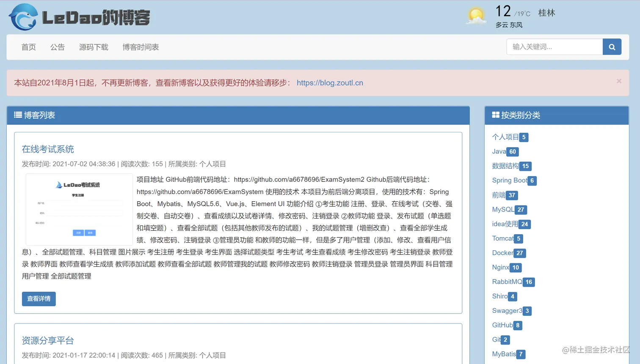Select the Docker category
This screenshot has width=640, height=364.
click(x=503, y=253)
